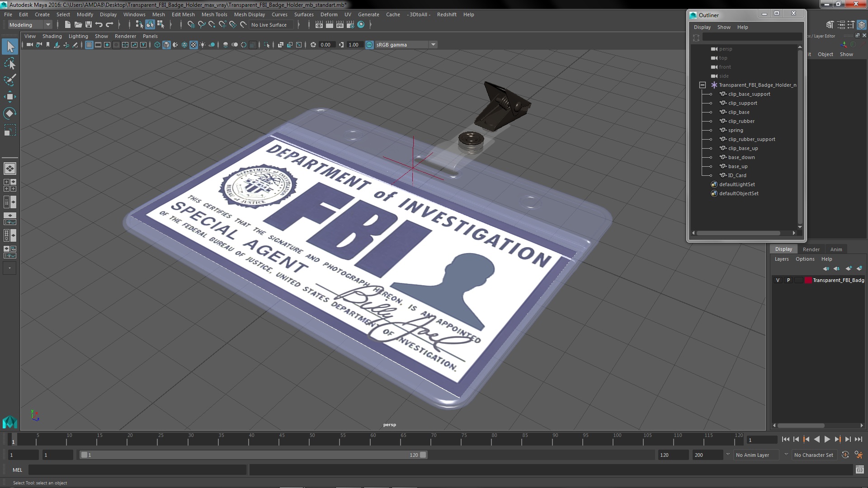
Task: Click the No Live Surface field
Action: 272,25
